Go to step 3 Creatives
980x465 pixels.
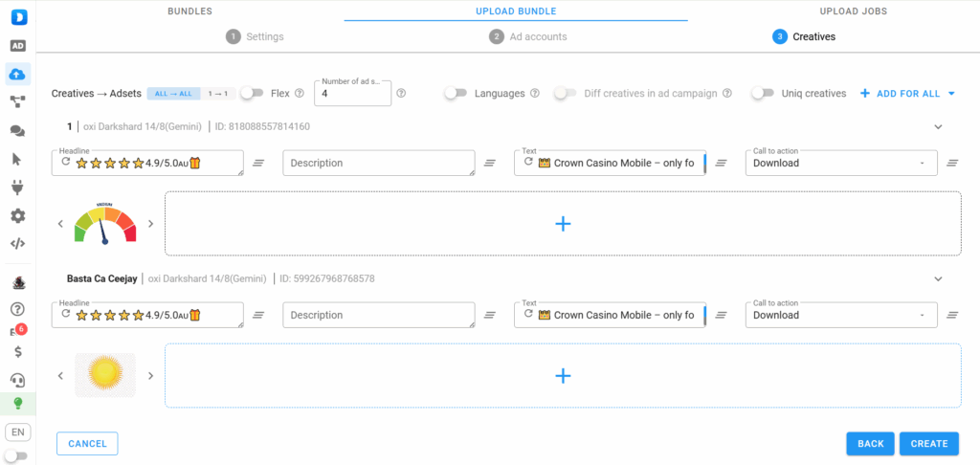coord(804,37)
